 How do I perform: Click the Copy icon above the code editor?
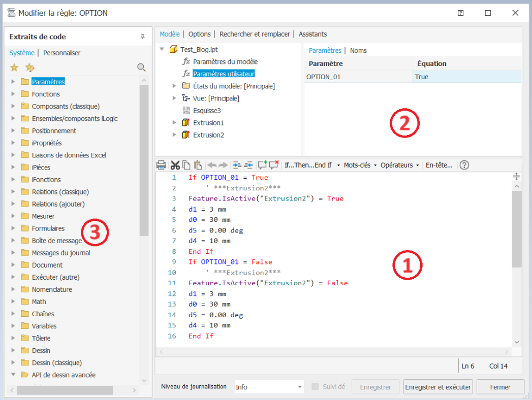point(186,165)
